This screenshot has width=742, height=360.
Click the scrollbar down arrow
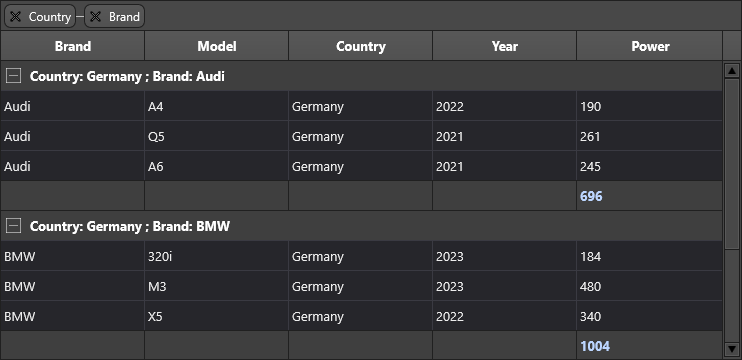point(732,349)
